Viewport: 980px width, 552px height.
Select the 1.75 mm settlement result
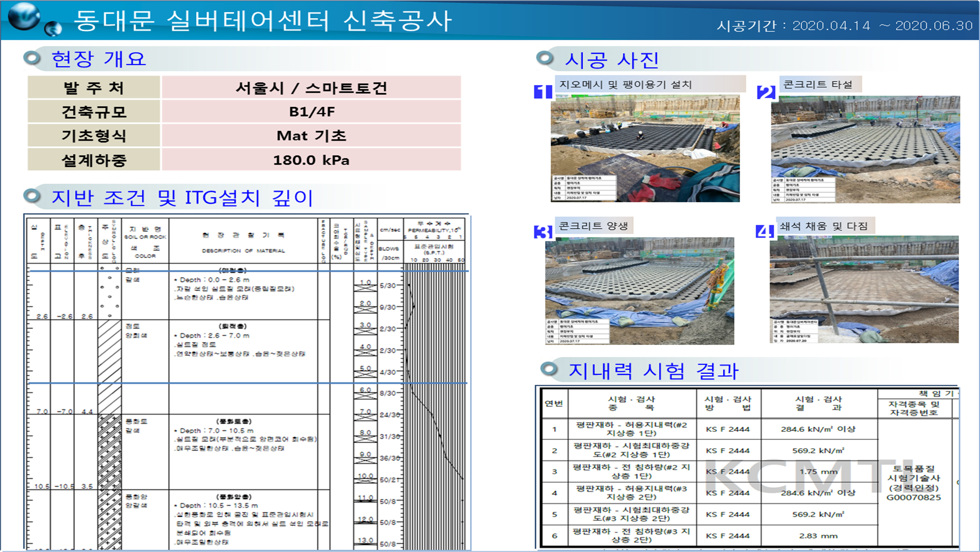(x=818, y=472)
